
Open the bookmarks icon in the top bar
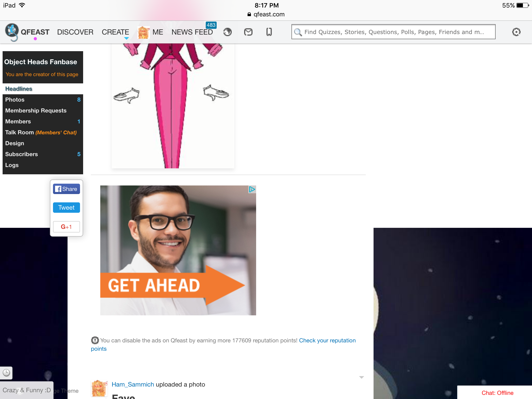(269, 32)
